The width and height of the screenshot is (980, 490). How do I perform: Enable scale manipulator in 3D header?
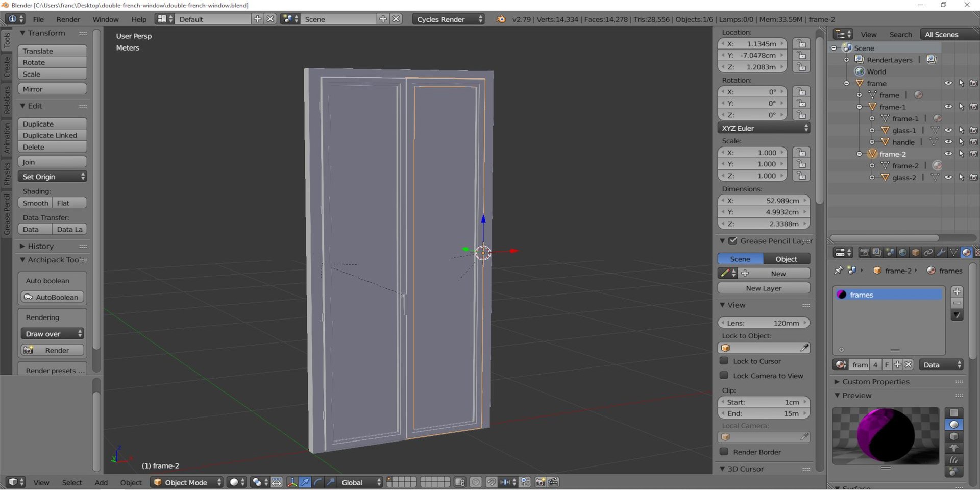click(330, 482)
